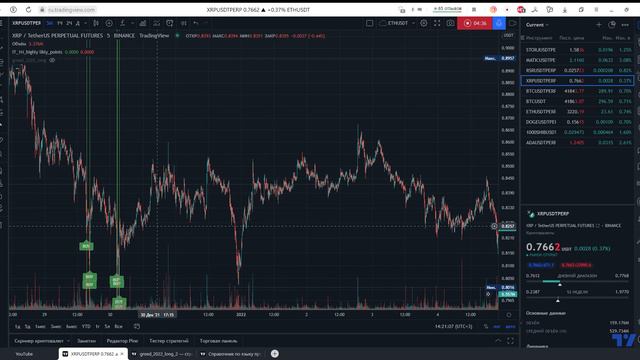Open the price scale settings gear
640x360 pixels.
tap(509, 315)
